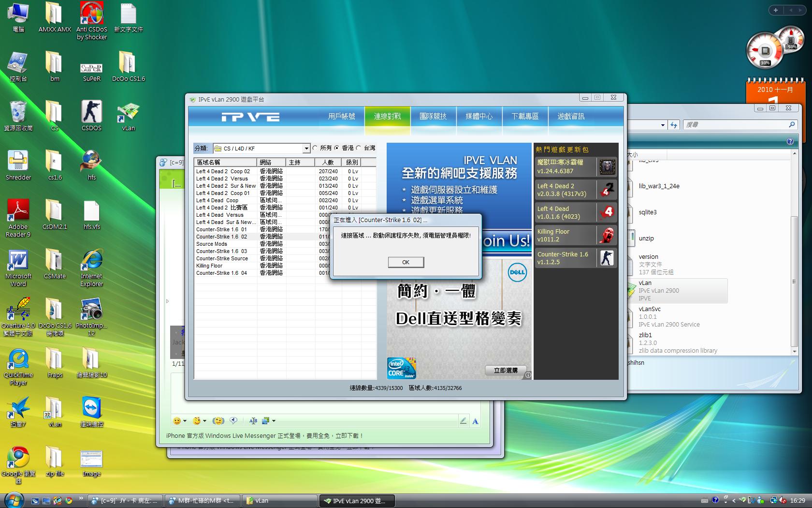Select the 香港 region radio button
Viewport: 812px width, 508px height.
[337, 148]
